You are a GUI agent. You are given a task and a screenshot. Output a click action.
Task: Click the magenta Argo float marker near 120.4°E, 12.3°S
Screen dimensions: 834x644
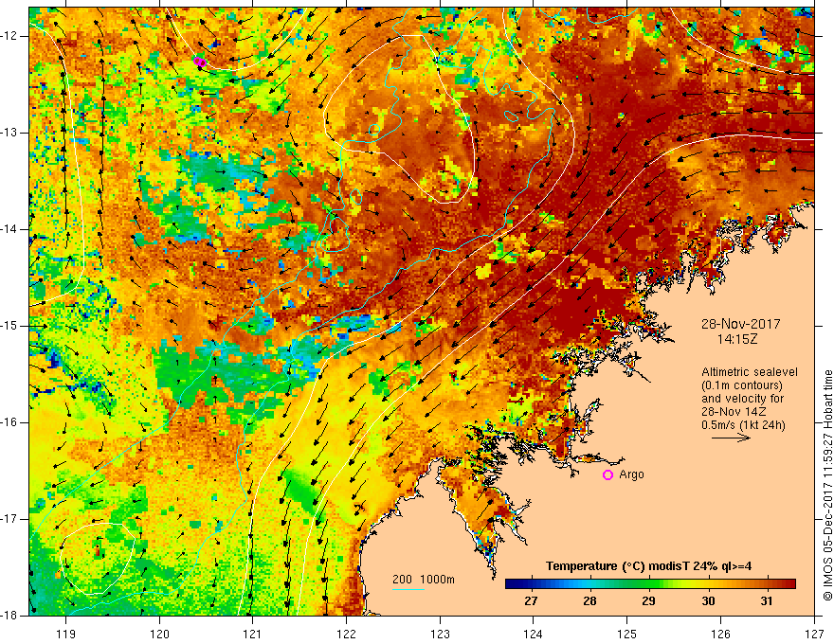click(199, 62)
